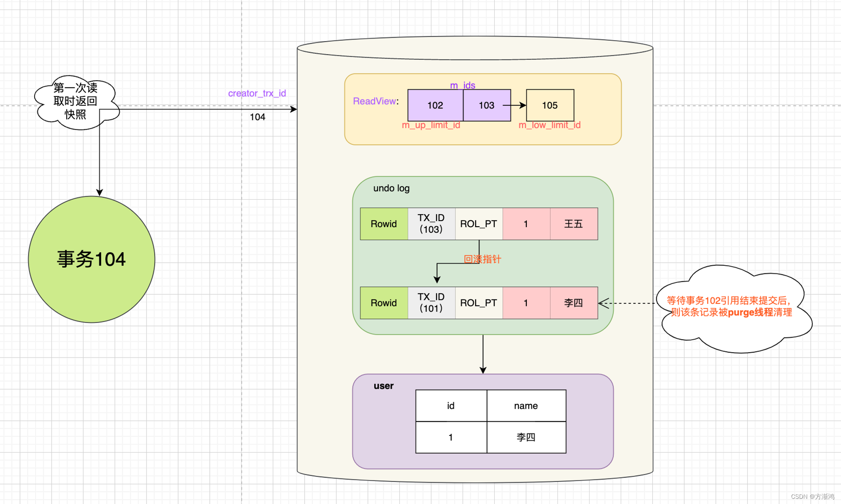841x504 pixels.
Task: Select the user table title
Action: (384, 386)
